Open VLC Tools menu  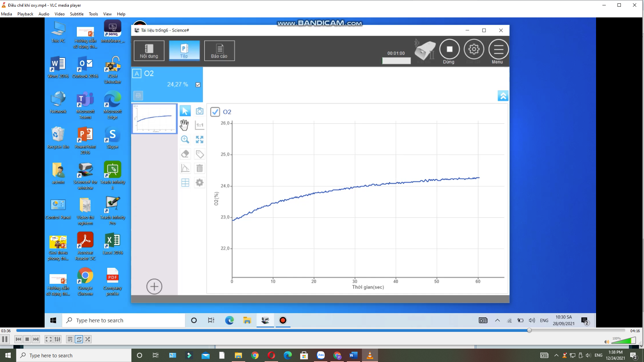tap(93, 14)
